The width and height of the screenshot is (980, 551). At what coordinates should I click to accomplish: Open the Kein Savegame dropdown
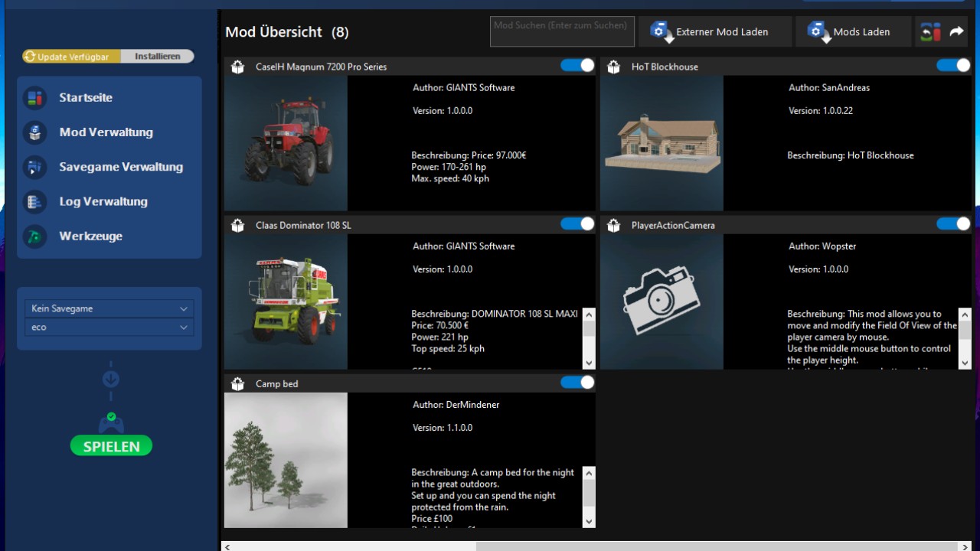[x=109, y=308]
